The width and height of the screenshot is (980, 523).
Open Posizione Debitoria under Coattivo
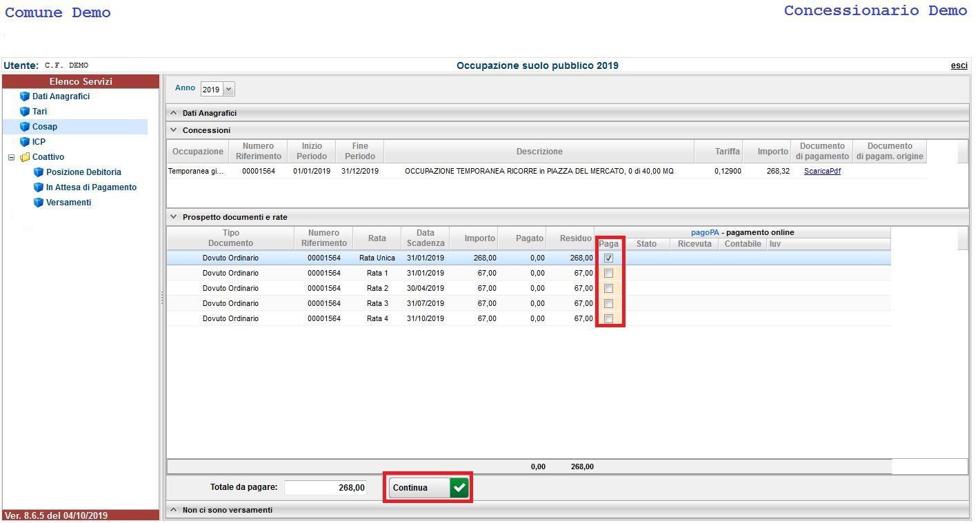pyautogui.click(x=83, y=172)
